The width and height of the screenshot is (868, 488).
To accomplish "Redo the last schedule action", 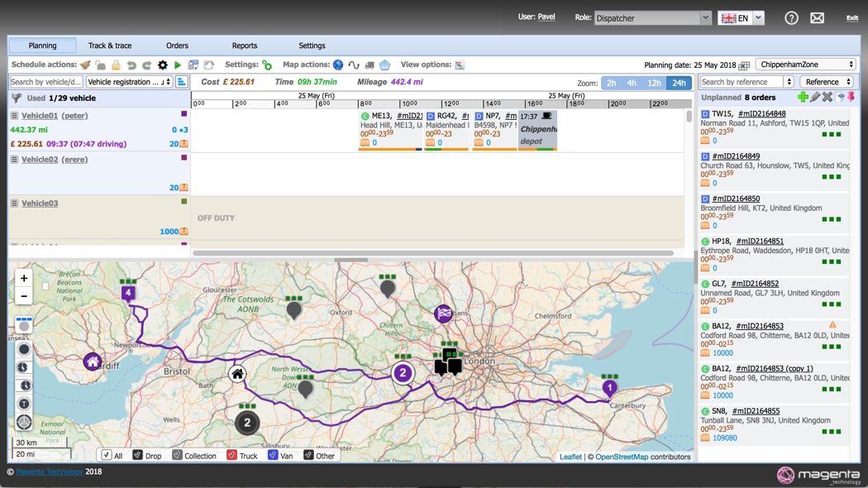I will pos(147,65).
